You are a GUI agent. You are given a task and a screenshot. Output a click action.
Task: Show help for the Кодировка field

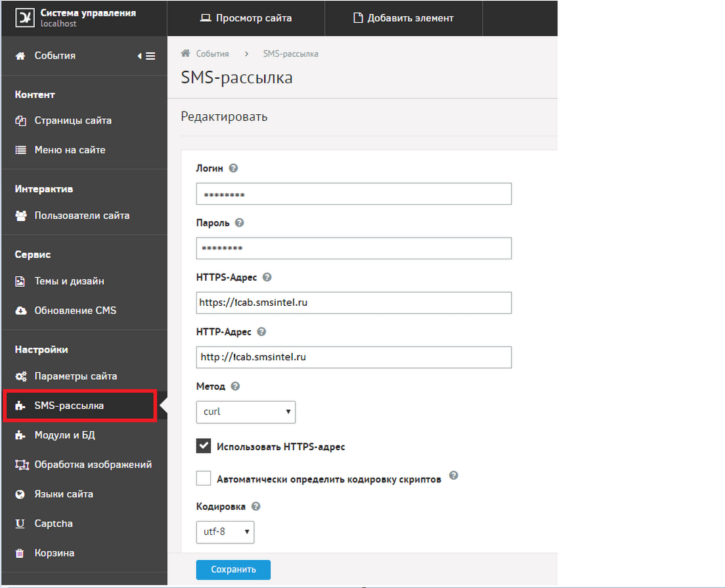[x=255, y=506]
